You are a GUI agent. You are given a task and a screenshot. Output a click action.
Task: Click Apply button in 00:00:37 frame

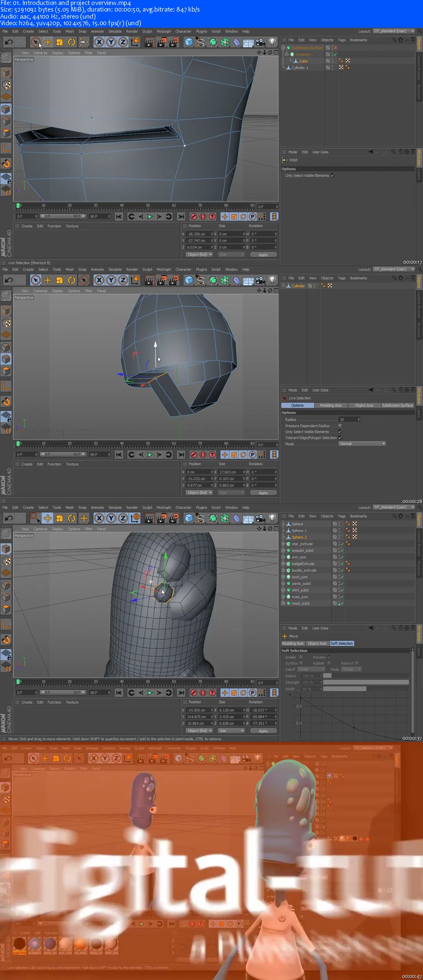[x=263, y=731]
